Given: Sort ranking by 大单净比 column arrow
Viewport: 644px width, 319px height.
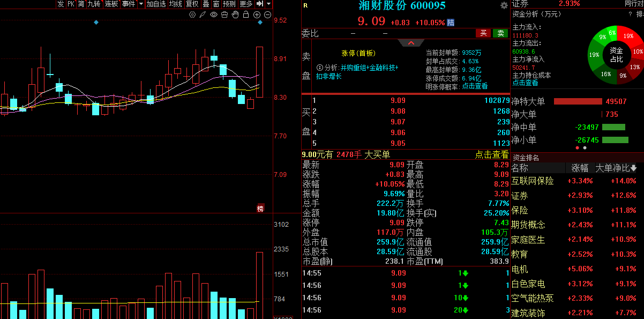Looking at the screenshot, I should tap(633, 168).
